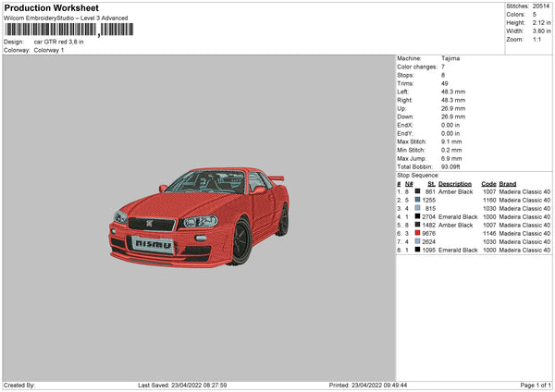
Task: Click the black swatch in stop 8
Action: [x=417, y=250]
